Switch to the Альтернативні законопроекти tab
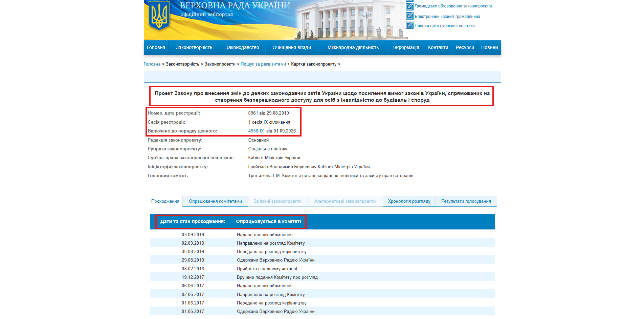 pos(345,201)
